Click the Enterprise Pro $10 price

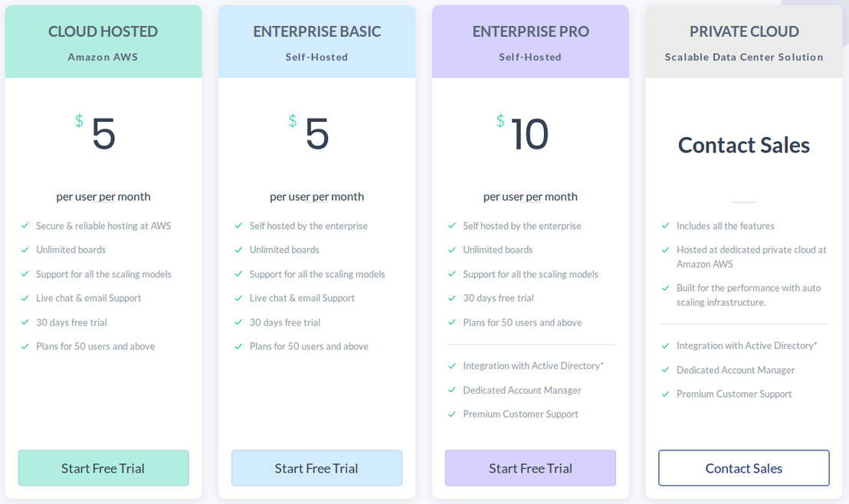coord(529,134)
